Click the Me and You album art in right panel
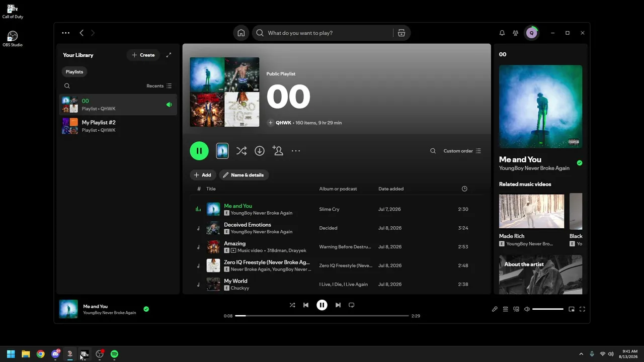The width and height of the screenshot is (644, 362). 540,107
